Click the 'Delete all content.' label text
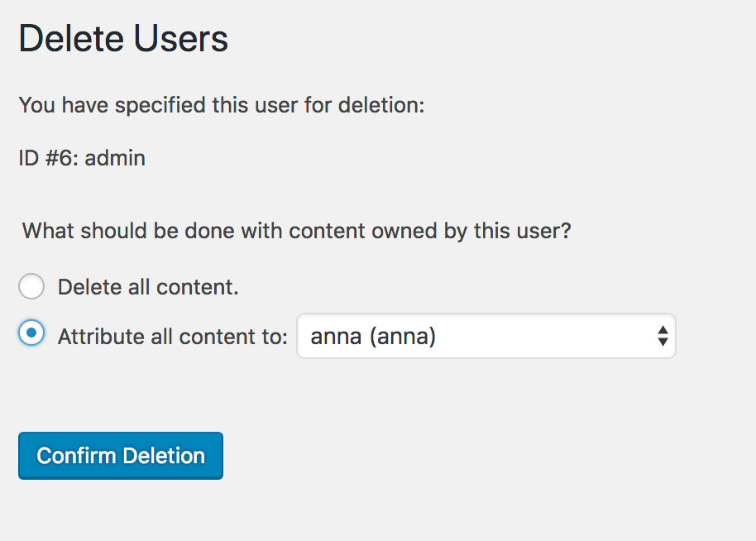The width and height of the screenshot is (756, 541). 148,287
